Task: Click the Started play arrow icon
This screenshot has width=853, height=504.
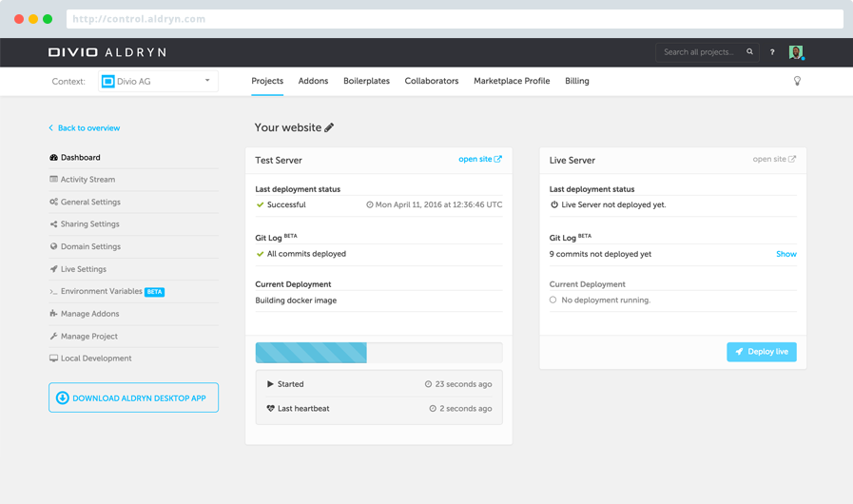Action: click(x=270, y=384)
